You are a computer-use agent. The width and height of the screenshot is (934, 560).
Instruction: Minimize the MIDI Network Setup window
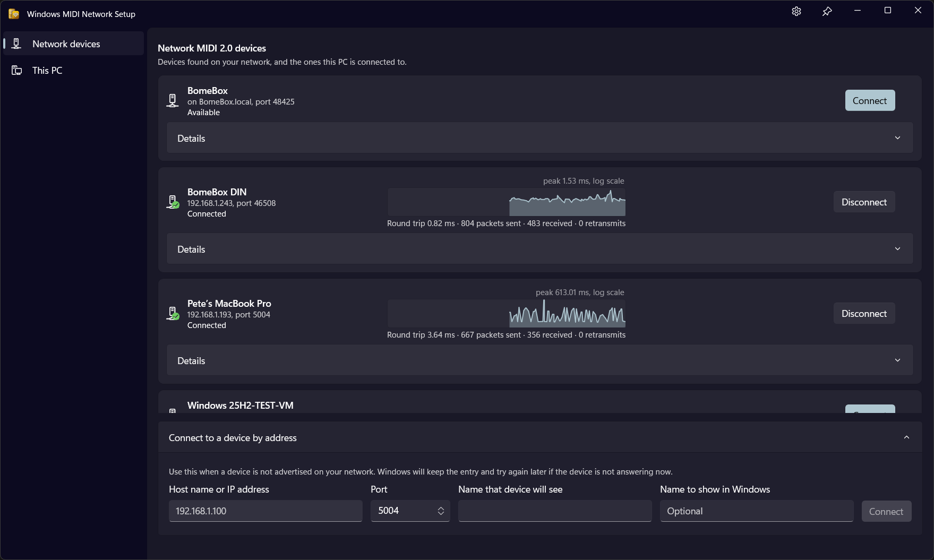[857, 11]
